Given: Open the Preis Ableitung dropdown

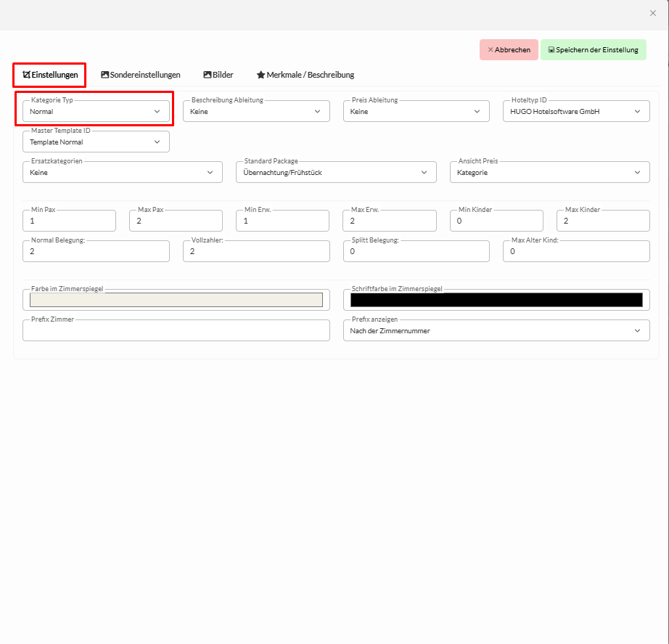Looking at the screenshot, I should (416, 112).
